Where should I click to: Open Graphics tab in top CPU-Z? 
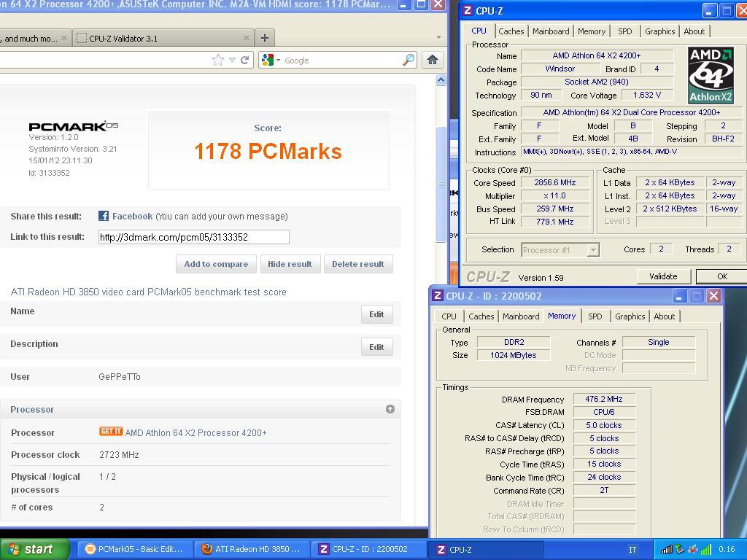point(659,31)
